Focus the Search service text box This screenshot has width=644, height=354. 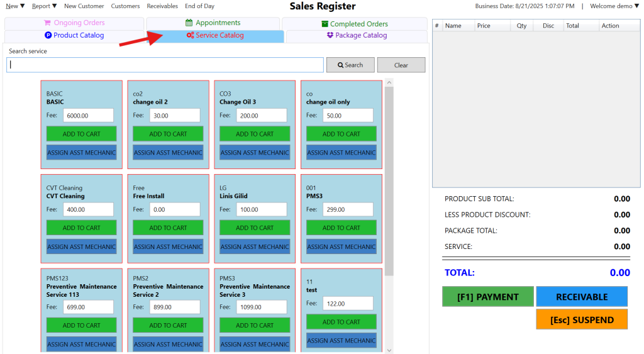click(x=165, y=65)
